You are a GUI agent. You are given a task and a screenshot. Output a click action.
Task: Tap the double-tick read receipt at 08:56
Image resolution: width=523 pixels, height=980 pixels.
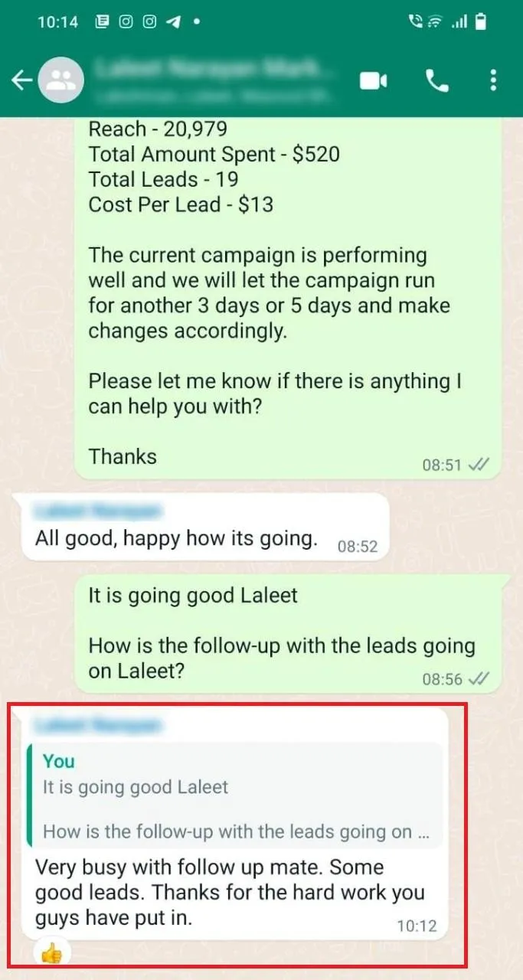(x=479, y=678)
